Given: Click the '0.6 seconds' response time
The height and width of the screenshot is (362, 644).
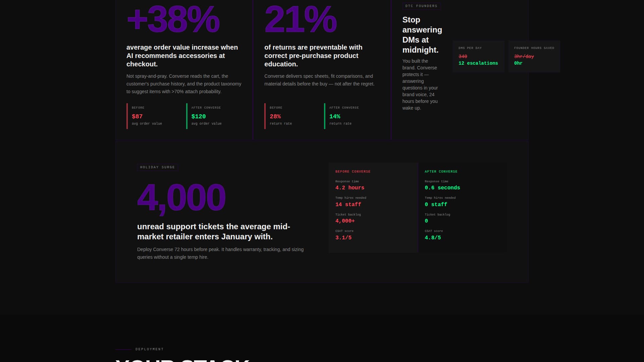Looking at the screenshot, I should click(442, 188).
